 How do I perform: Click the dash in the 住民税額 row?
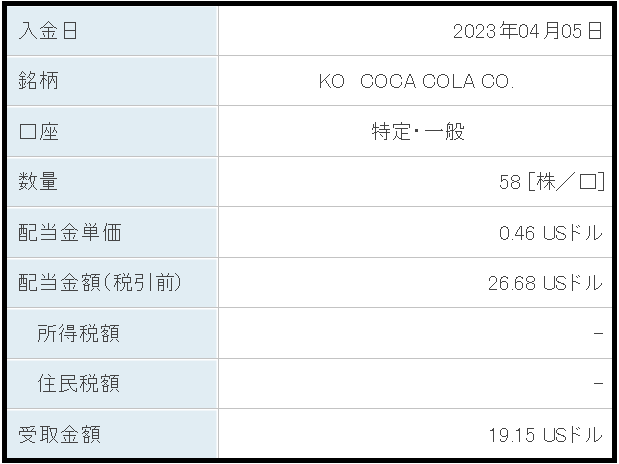click(598, 383)
